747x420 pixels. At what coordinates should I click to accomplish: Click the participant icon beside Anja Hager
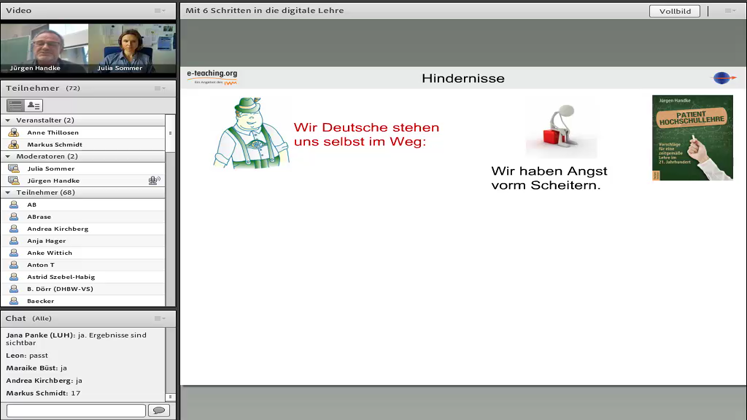[x=13, y=241]
